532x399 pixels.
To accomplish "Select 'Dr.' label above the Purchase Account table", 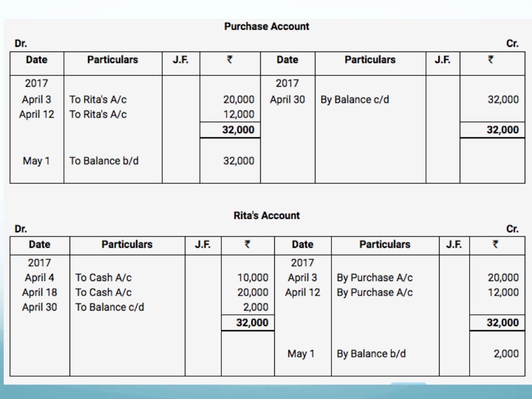I will click(x=21, y=44).
